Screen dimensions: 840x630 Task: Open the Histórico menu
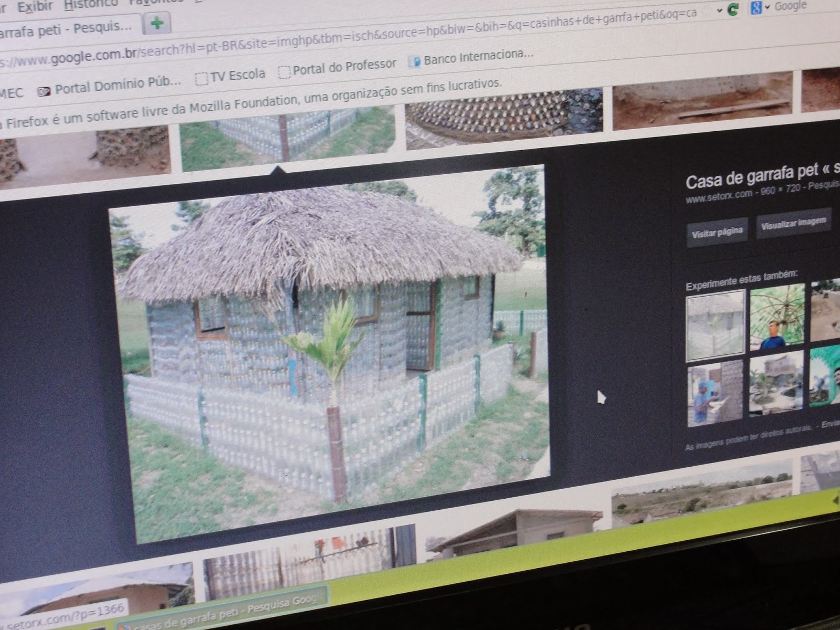point(91,5)
